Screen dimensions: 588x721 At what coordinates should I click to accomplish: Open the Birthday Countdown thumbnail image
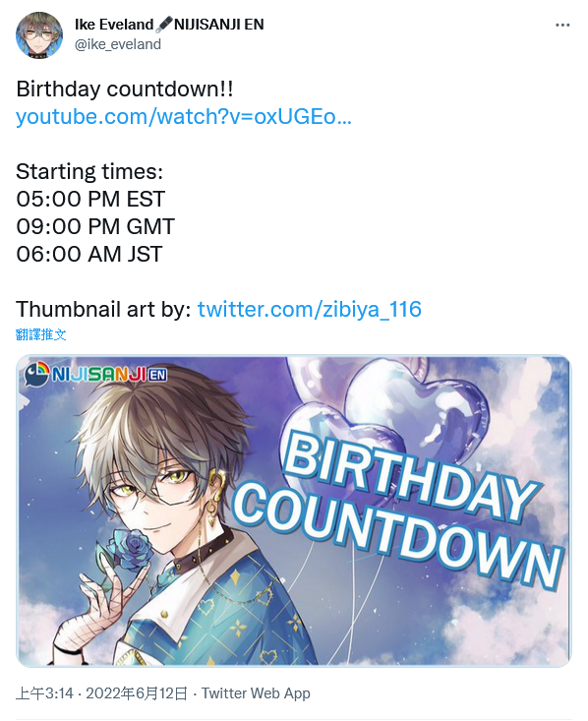[294, 511]
